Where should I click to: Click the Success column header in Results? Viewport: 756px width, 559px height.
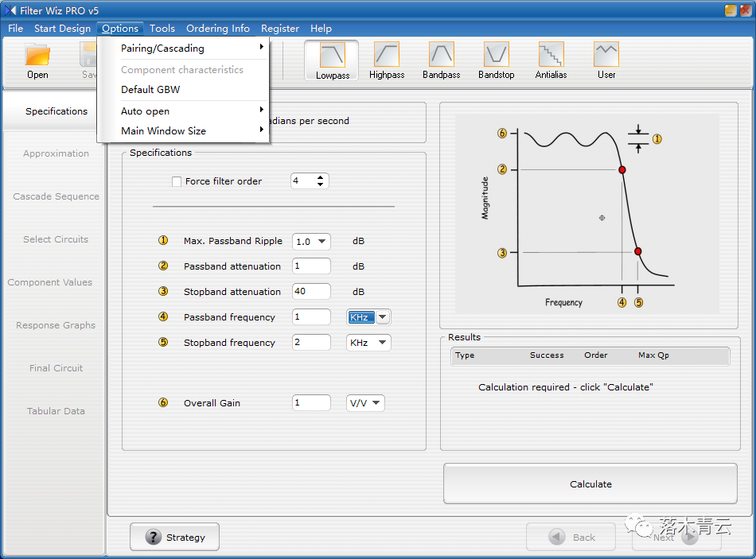pos(547,355)
